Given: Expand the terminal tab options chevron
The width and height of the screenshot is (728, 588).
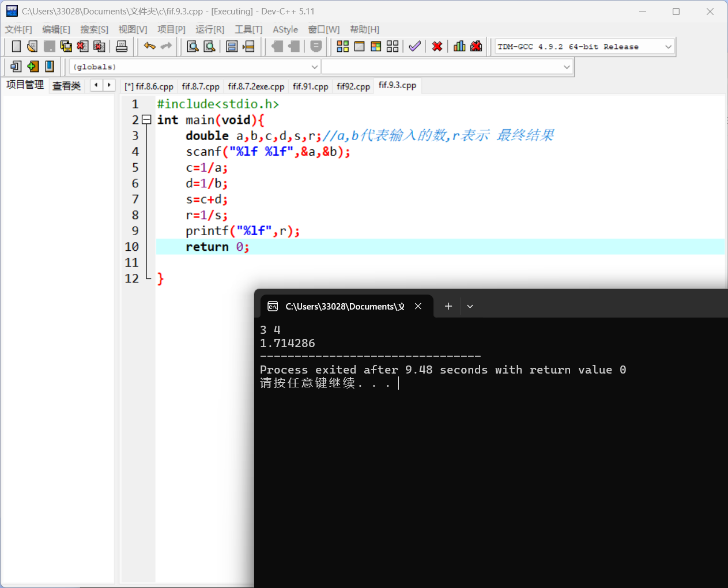Looking at the screenshot, I should coord(470,306).
